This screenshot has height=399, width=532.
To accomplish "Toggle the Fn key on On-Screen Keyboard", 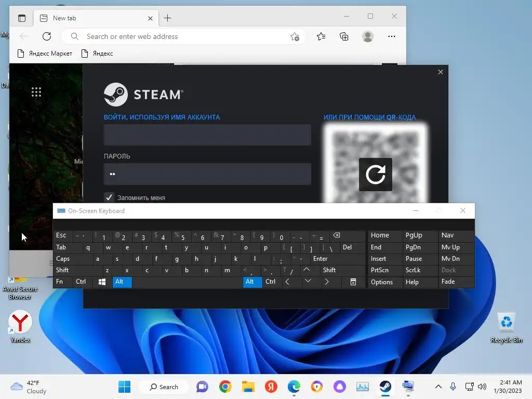I will pos(63,282).
